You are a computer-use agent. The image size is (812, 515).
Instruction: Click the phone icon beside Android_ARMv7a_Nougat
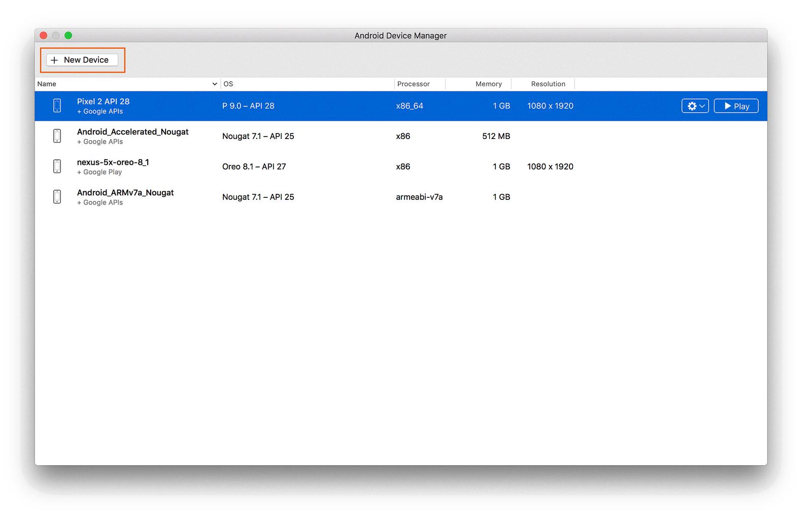[57, 197]
